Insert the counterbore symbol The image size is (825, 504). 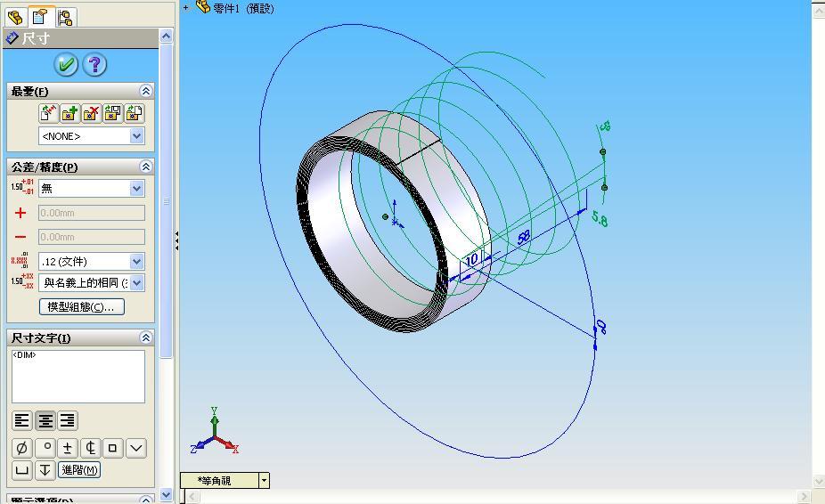(22, 470)
